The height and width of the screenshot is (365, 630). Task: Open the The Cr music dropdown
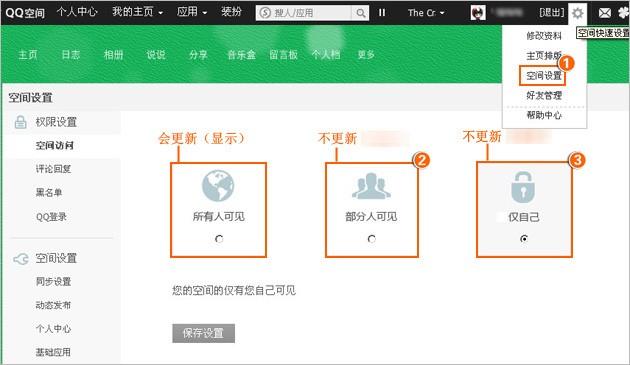(426, 13)
